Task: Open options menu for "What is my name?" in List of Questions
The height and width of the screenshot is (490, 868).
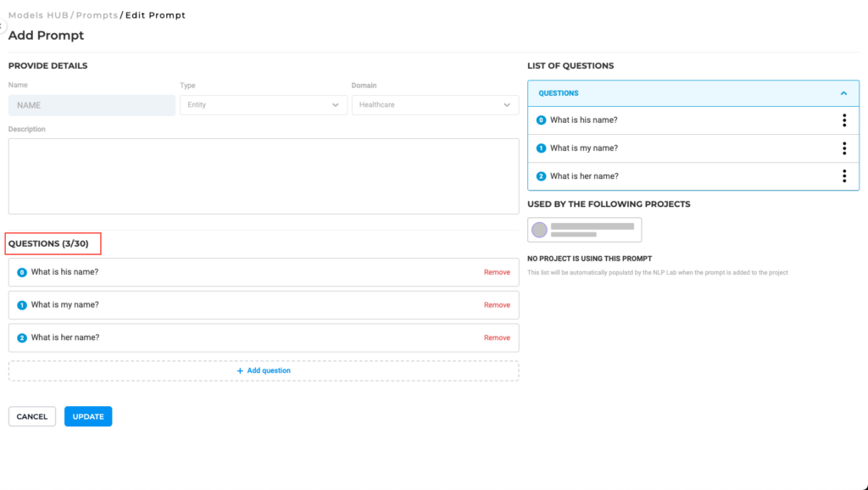Action: coord(844,148)
